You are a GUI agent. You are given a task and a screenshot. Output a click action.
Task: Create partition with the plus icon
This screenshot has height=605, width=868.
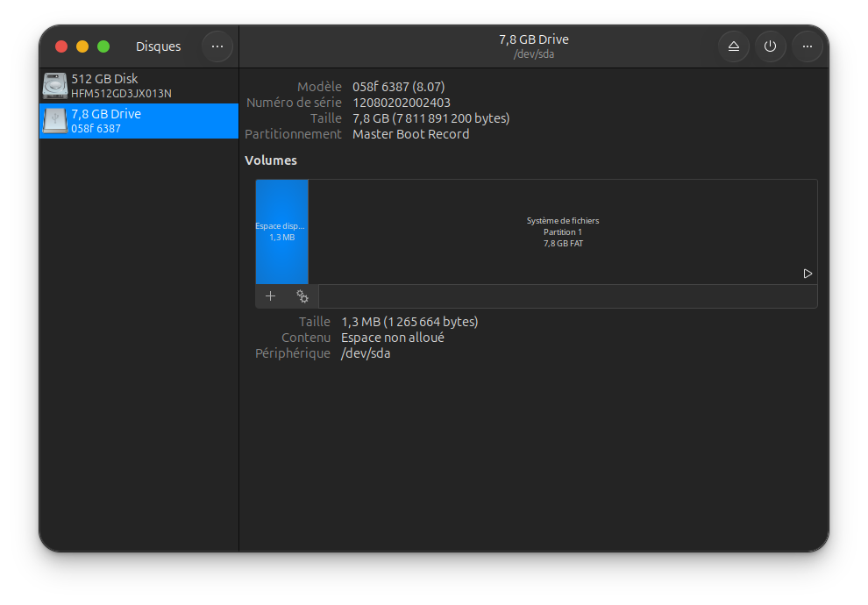coord(270,296)
